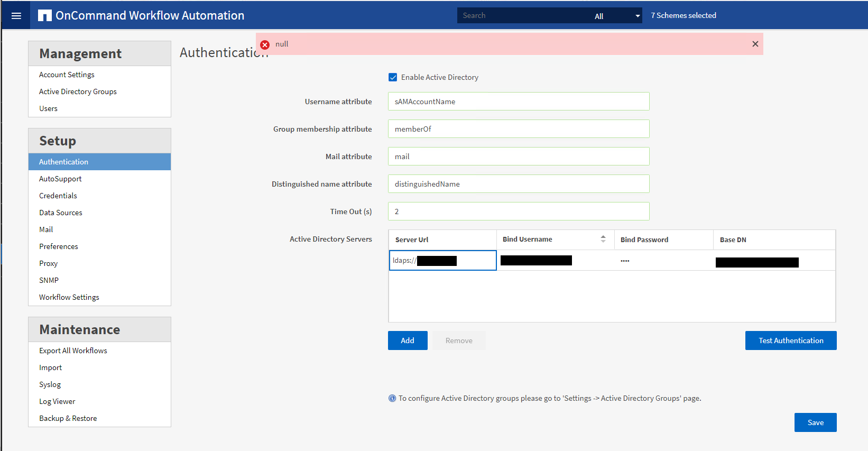Screen dimensions: 868x451
Task: Click the Bind Password column header
Action: pos(644,240)
